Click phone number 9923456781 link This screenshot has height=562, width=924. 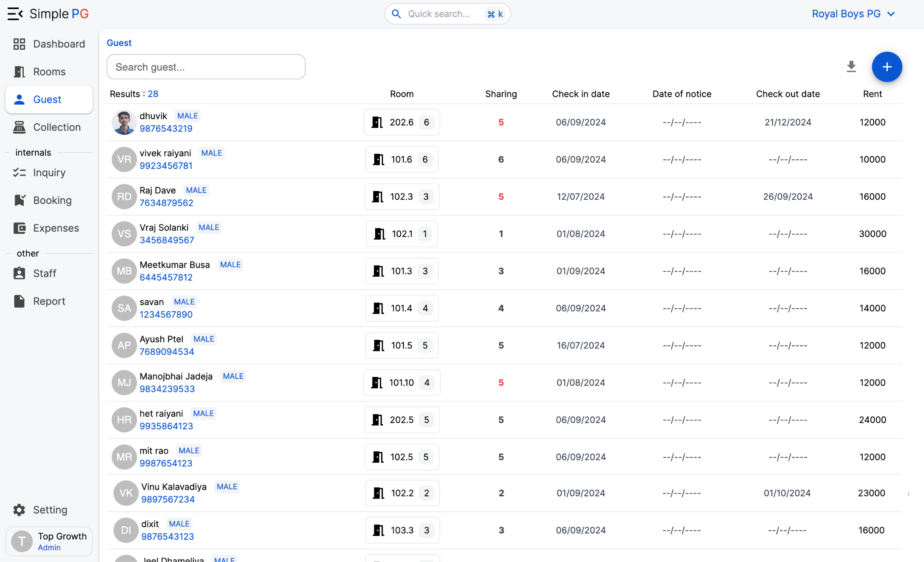click(166, 166)
